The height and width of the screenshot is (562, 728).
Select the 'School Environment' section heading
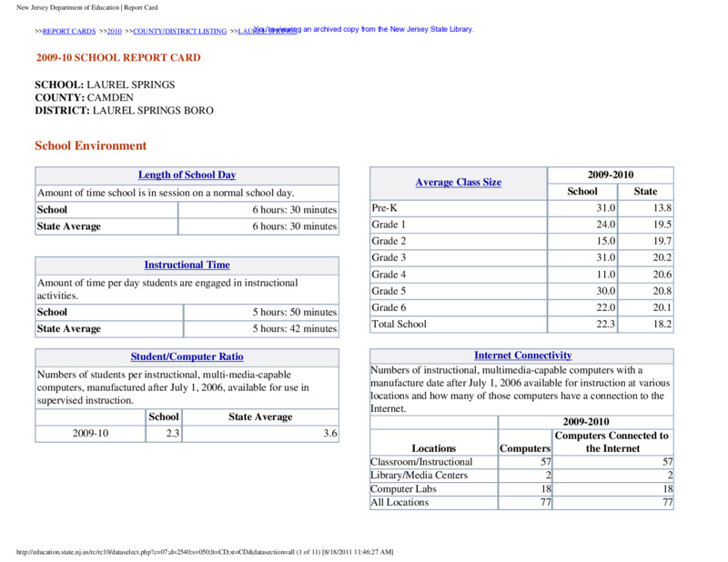pos(90,146)
